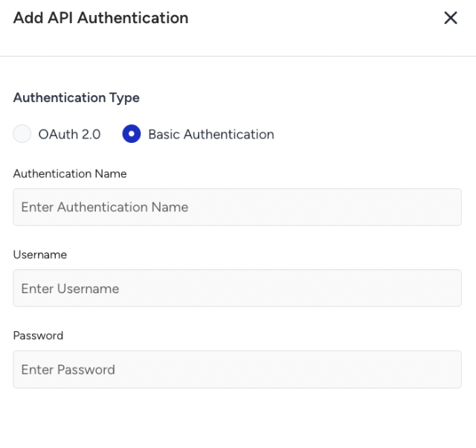
Task: Select the OAuth 2.0 radio button
Action: click(x=22, y=134)
